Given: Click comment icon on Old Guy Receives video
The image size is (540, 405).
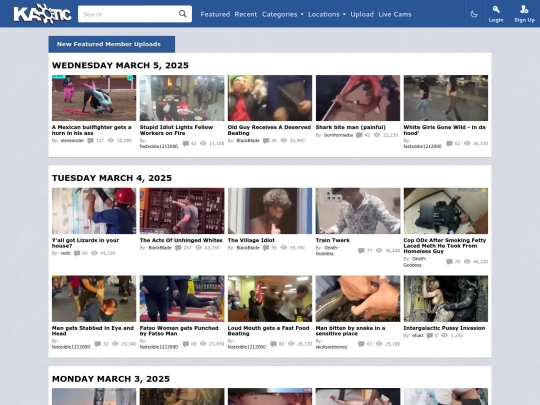Looking at the screenshot, I should [x=266, y=141].
